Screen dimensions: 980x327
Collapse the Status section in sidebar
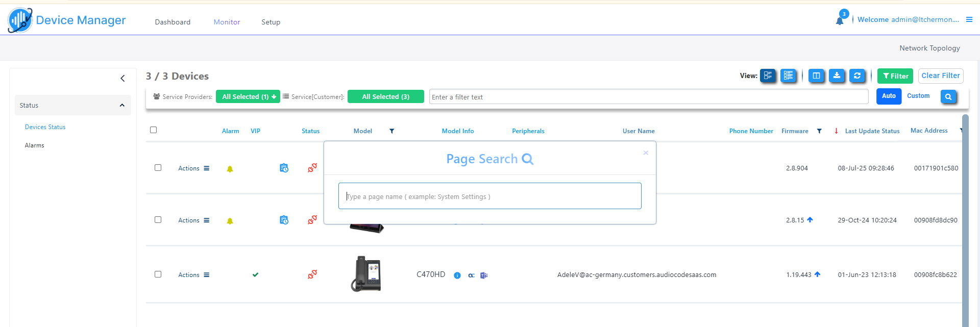pos(122,106)
